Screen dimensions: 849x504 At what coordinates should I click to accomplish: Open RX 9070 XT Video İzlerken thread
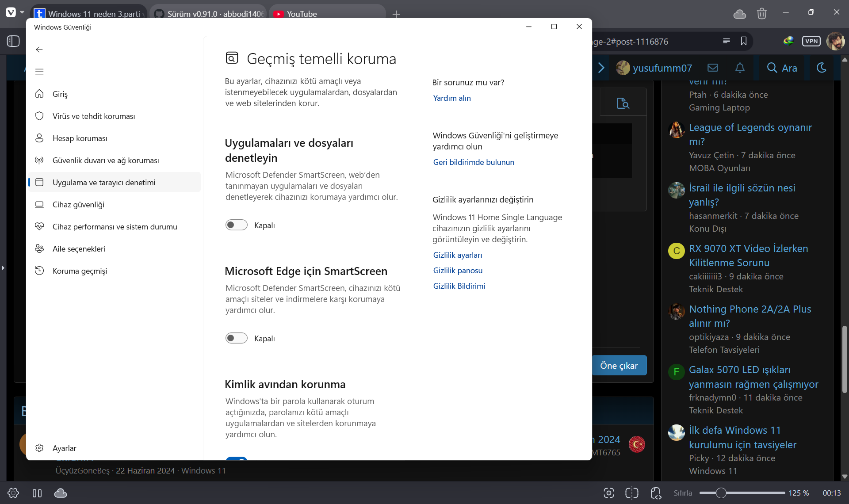coord(748,256)
